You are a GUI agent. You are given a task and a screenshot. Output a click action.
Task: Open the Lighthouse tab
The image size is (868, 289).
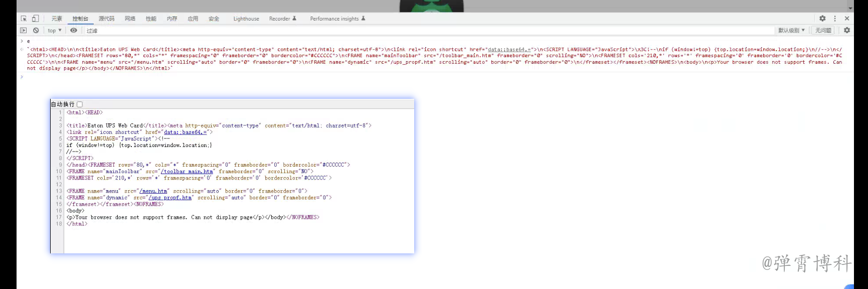246,19
